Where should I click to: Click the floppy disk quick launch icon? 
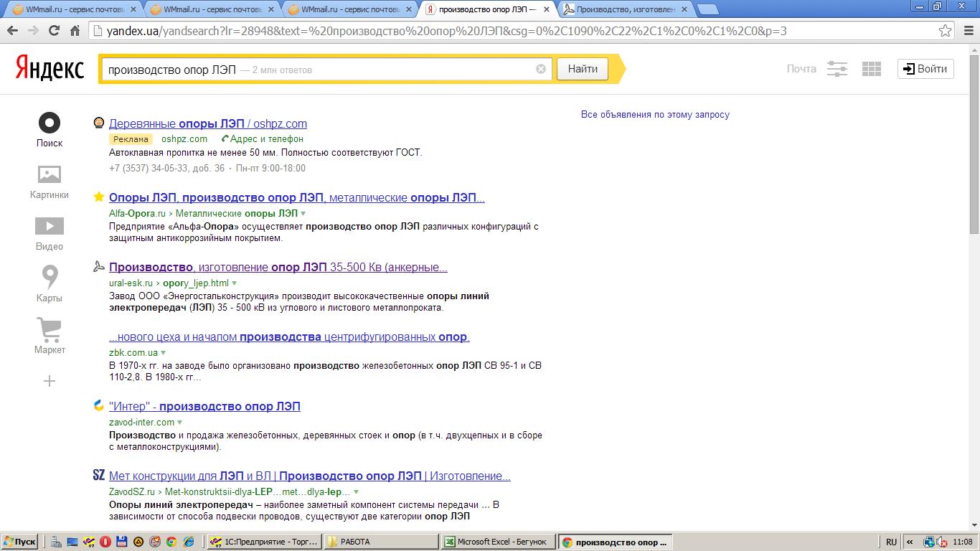[x=122, y=542]
